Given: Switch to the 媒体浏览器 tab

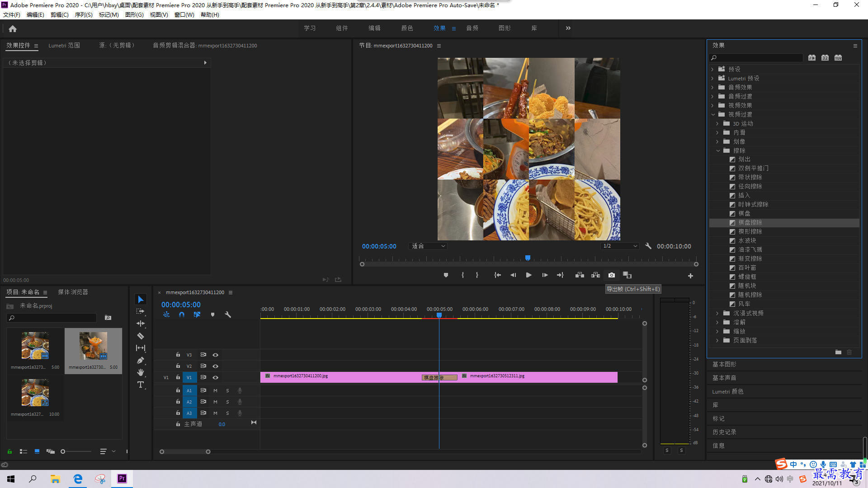Looking at the screenshot, I should tap(73, 292).
